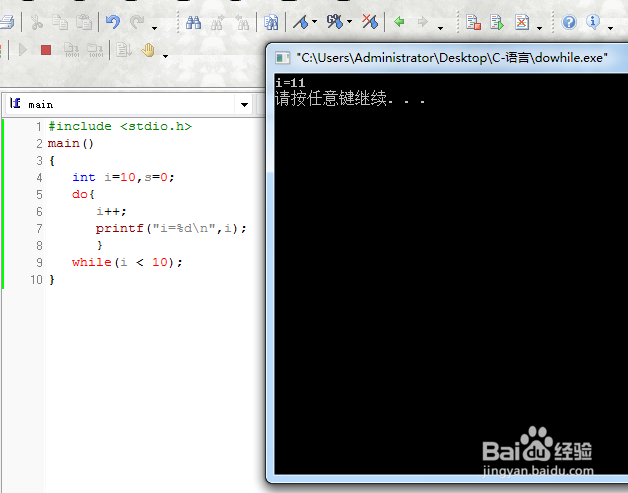628x493 pixels.
Task: Click the yellow hand breakpoint icon
Action: [x=148, y=50]
